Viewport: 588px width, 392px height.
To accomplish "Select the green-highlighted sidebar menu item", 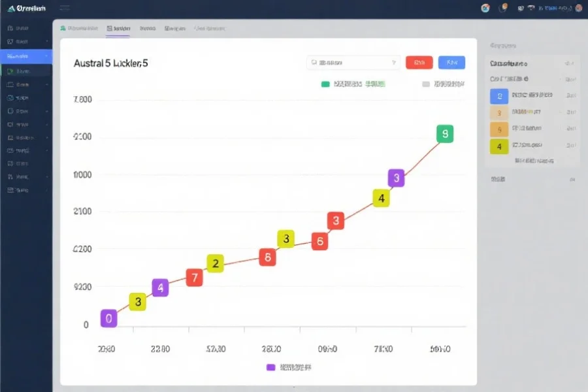I will [22, 71].
